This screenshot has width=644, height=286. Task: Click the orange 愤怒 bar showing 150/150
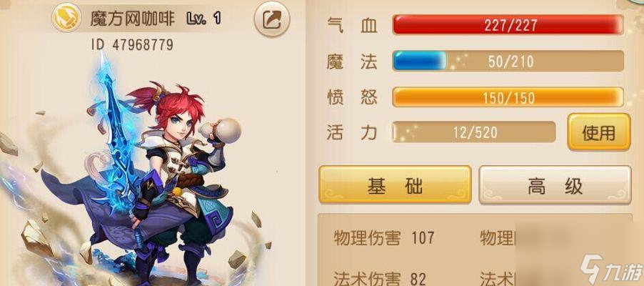coord(508,97)
